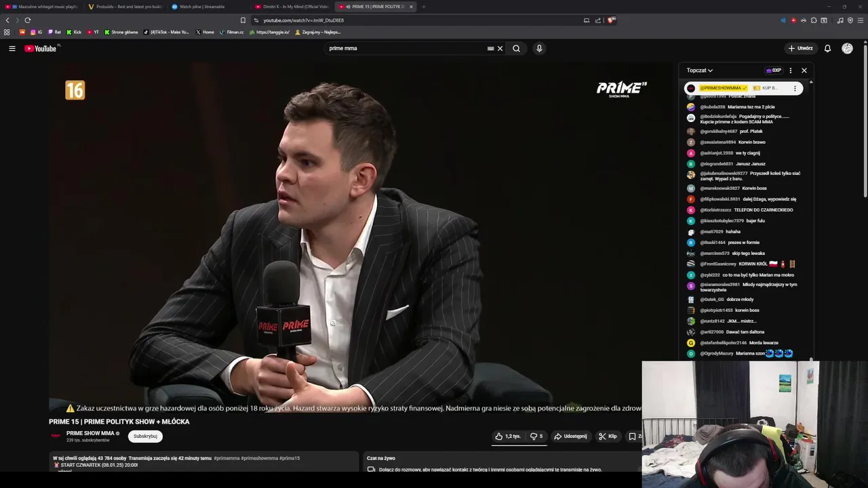
Task: Open the PRIME SHOW MMA channel name
Action: click(x=90, y=433)
